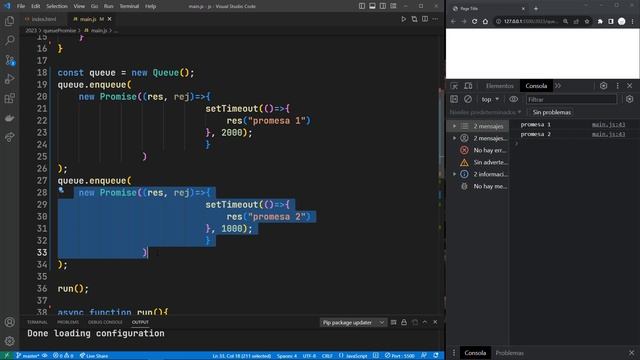The image size is (640, 360).
Task: Open a new browser tab
Action: pyautogui.click(x=536, y=8)
